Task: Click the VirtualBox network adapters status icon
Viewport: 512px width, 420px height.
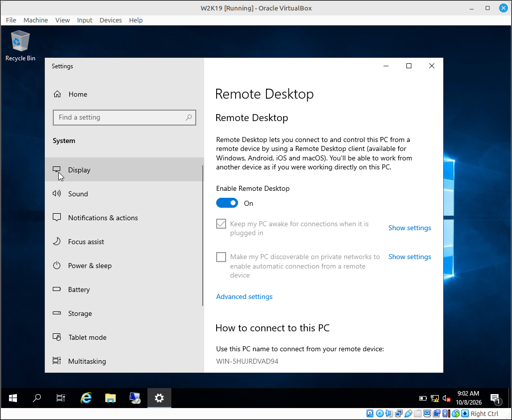Action: (399, 414)
